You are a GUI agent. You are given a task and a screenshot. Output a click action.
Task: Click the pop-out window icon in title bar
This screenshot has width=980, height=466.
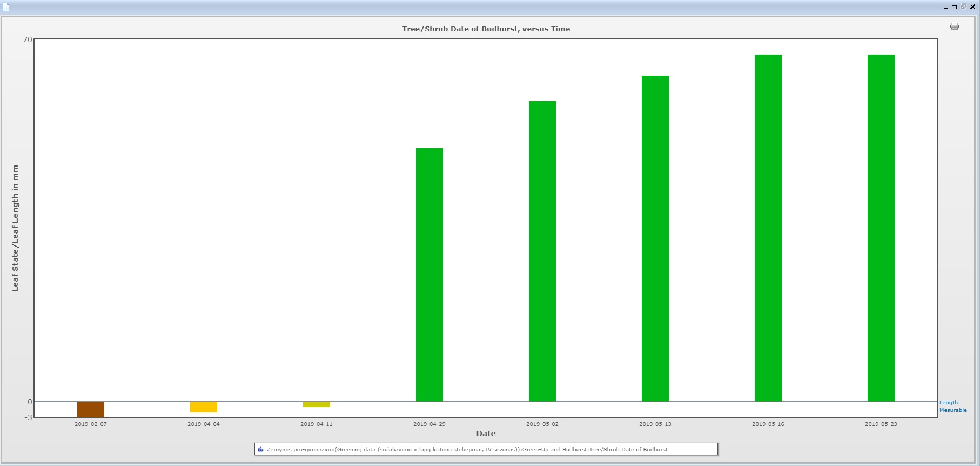coord(963,7)
